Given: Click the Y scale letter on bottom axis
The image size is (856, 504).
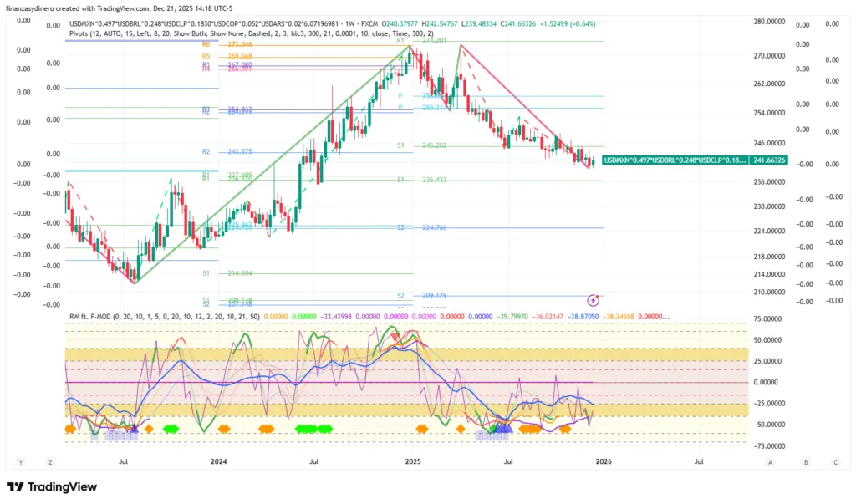Looking at the screenshot, I should pyautogui.click(x=18, y=461).
